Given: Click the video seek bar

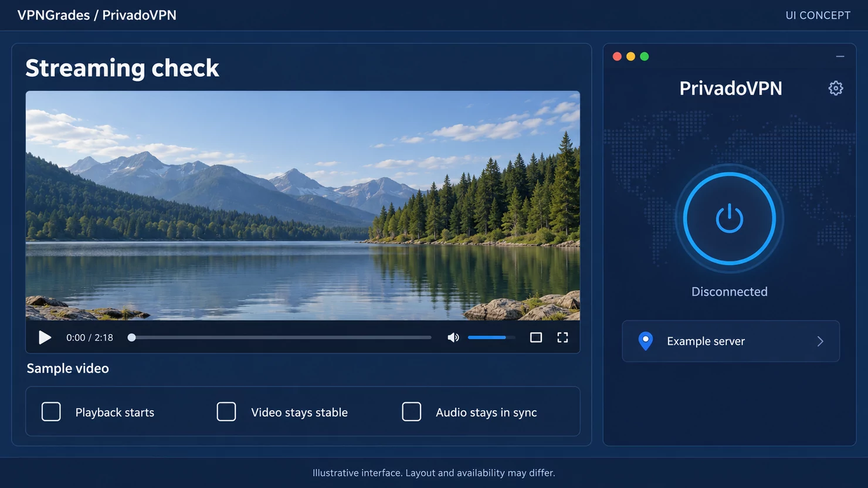Looking at the screenshot, I should (x=280, y=337).
